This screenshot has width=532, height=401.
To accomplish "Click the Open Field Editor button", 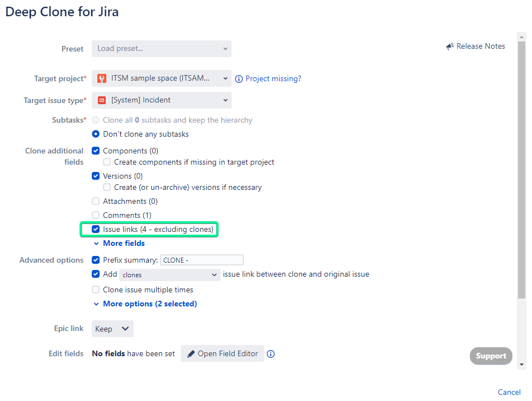I will [222, 354].
